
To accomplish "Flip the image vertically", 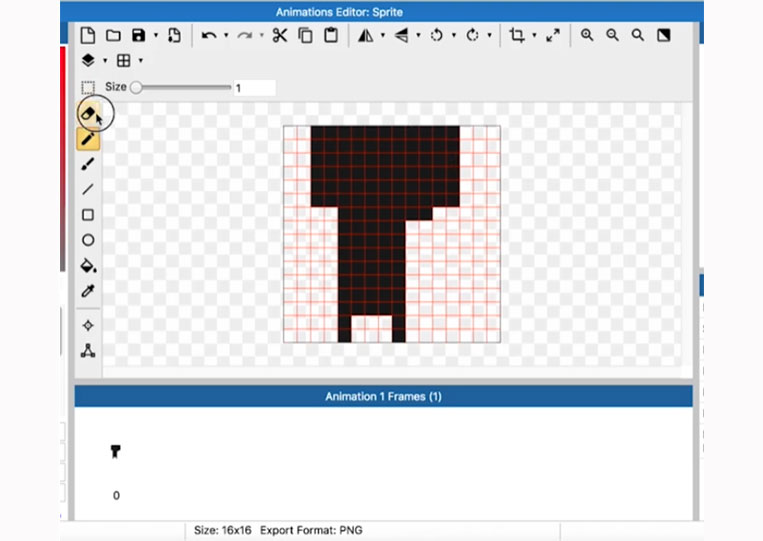I will [401, 35].
